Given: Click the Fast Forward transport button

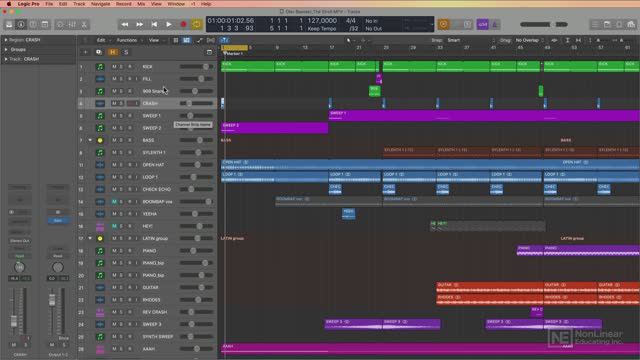Looking at the screenshot, I should [x=139, y=24].
